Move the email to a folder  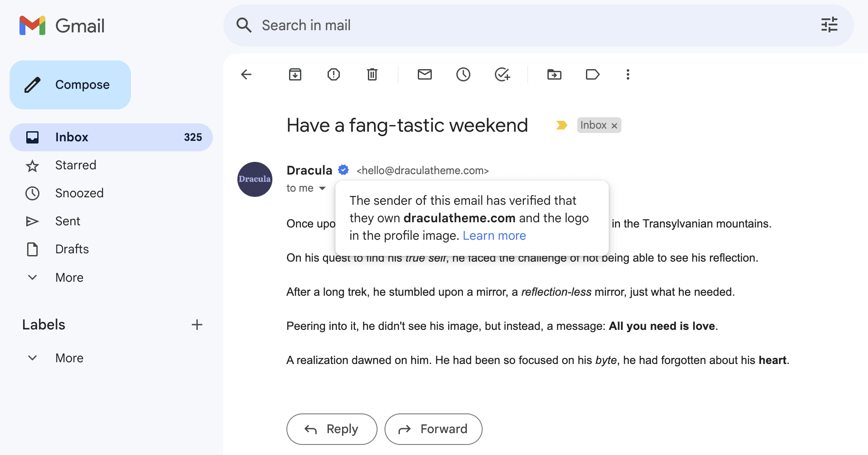pos(554,74)
